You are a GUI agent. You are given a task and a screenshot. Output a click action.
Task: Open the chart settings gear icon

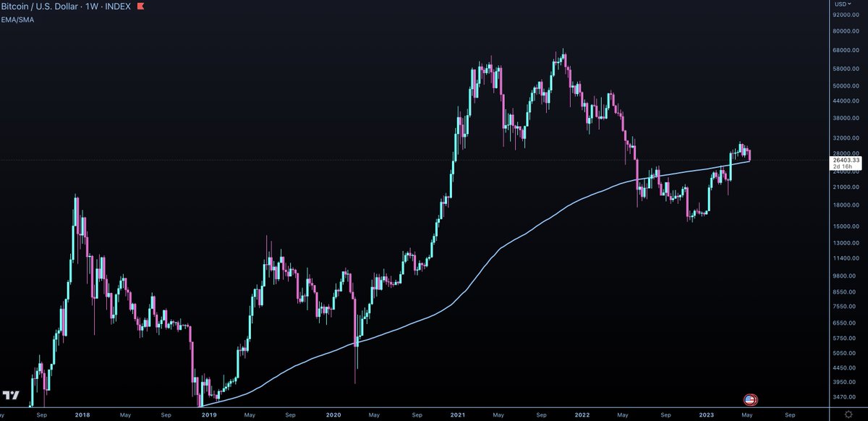(x=848, y=415)
